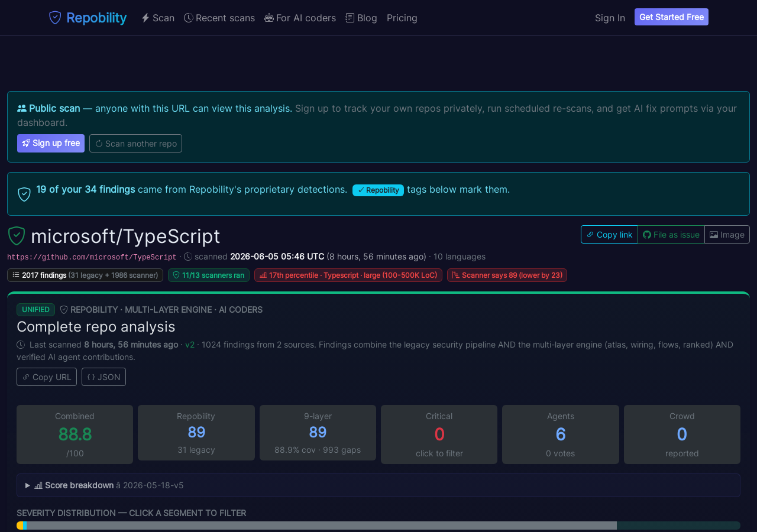757x532 pixels.
Task: Click File as issue button
Action: pos(671,234)
